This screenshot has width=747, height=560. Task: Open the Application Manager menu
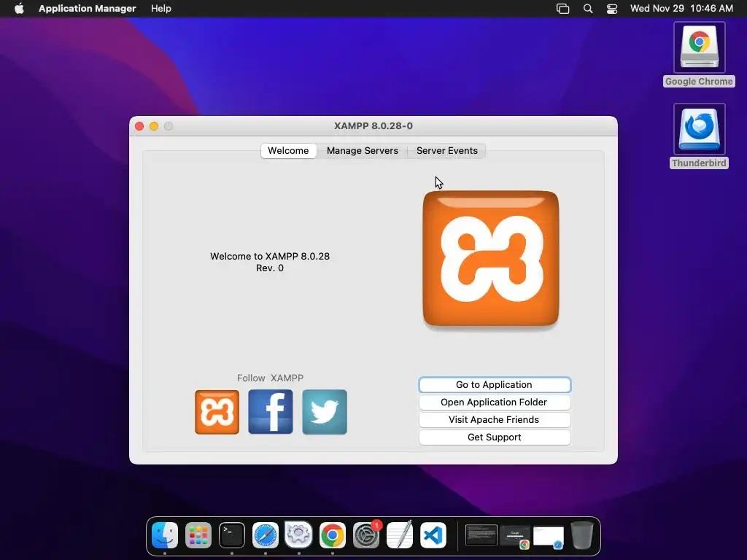pyautogui.click(x=88, y=9)
